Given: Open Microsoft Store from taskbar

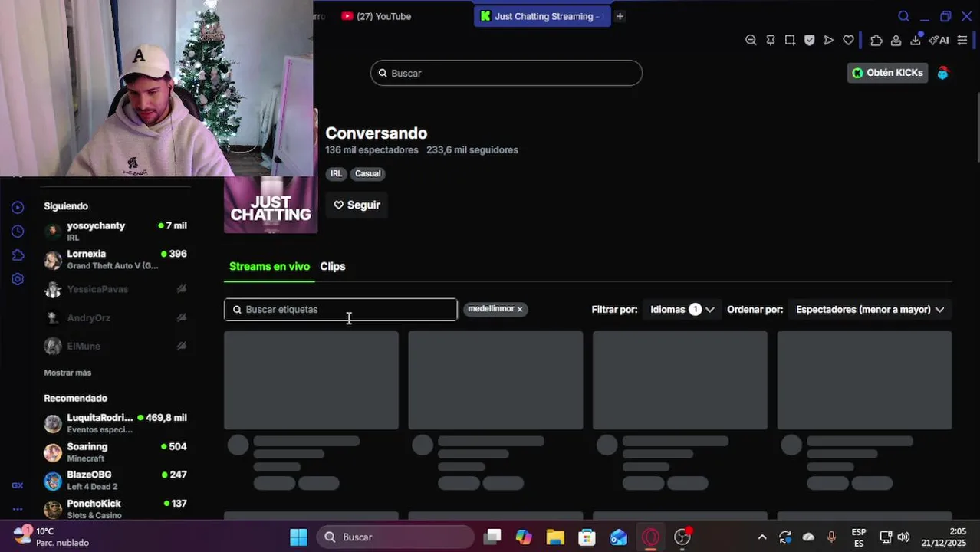Looking at the screenshot, I should pyautogui.click(x=587, y=537).
